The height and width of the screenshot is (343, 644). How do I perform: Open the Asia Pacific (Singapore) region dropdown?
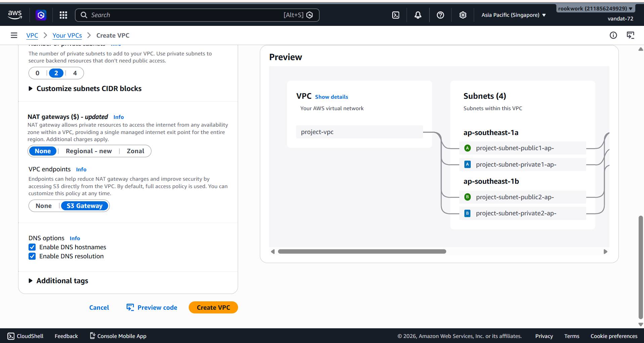coord(513,15)
